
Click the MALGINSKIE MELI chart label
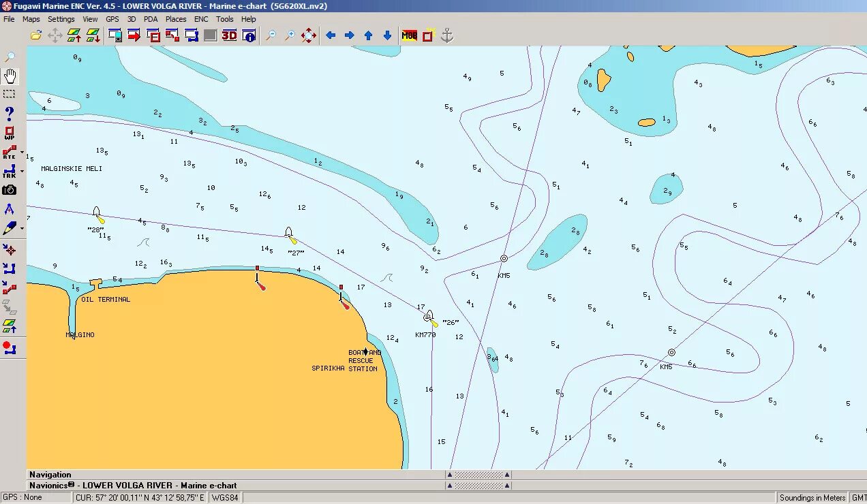point(72,168)
